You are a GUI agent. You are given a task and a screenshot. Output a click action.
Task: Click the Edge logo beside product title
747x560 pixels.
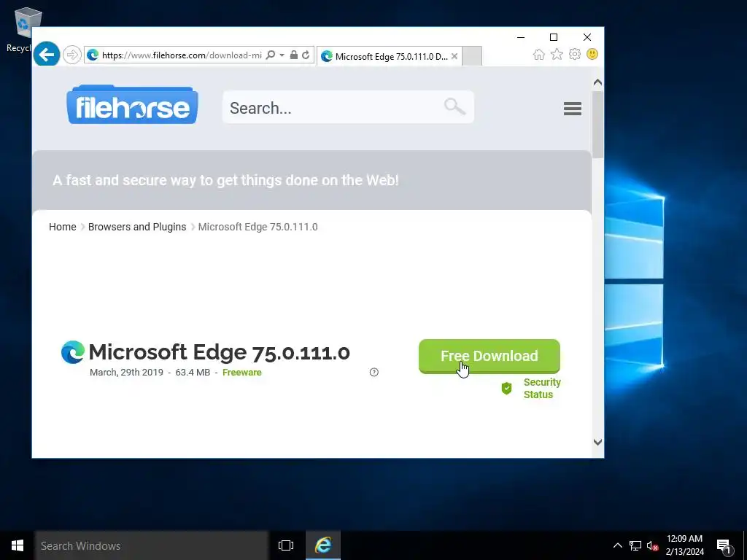tap(73, 352)
